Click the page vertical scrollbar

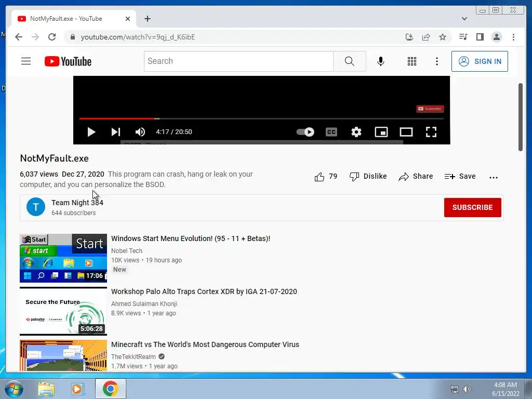tap(521, 117)
